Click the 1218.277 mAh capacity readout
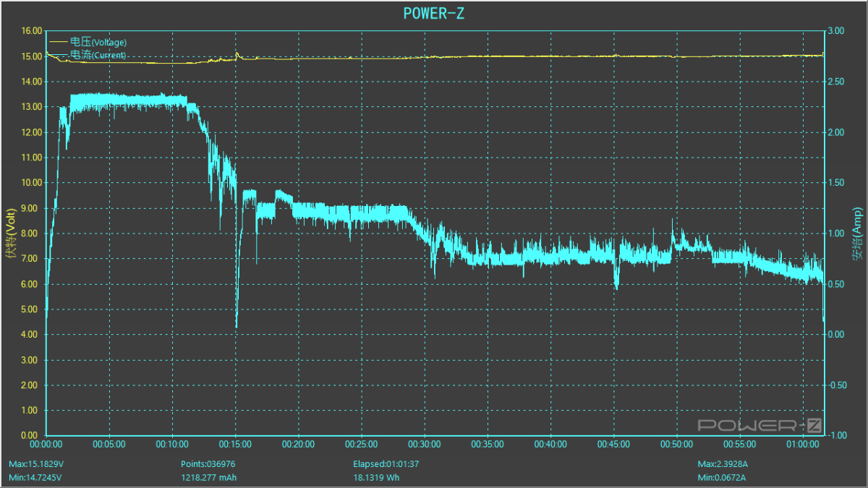 [x=208, y=477]
